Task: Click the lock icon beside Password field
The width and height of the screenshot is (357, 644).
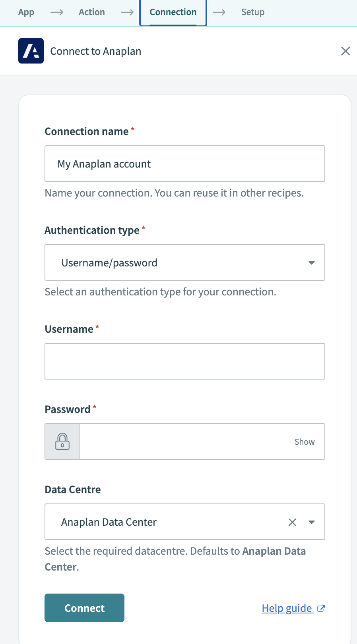Action: pos(62,441)
